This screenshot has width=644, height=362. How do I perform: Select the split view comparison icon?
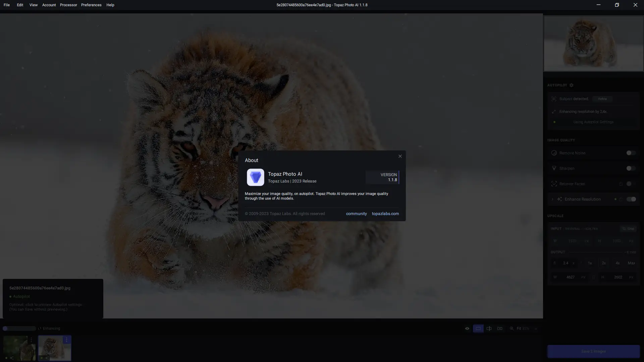pos(489,328)
